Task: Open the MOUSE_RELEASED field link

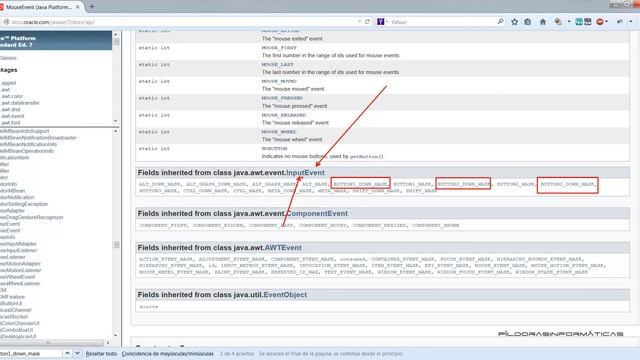Action: coord(284,115)
